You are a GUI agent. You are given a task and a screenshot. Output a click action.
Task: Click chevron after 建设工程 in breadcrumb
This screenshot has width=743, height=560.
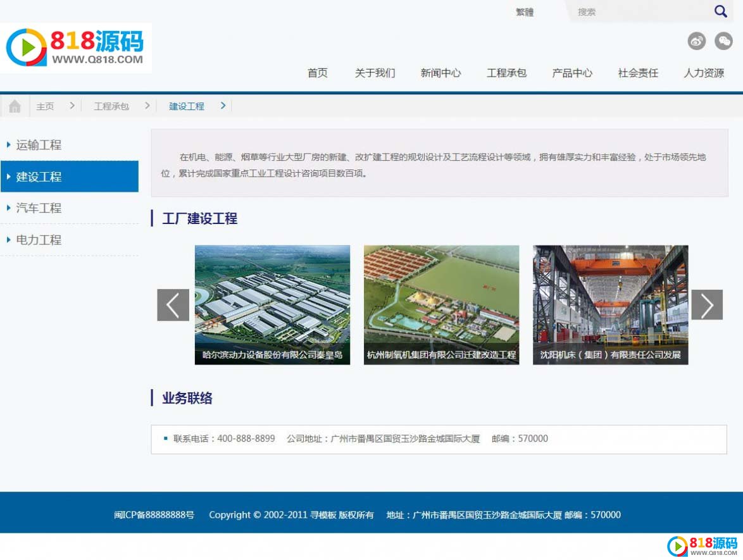point(223,106)
